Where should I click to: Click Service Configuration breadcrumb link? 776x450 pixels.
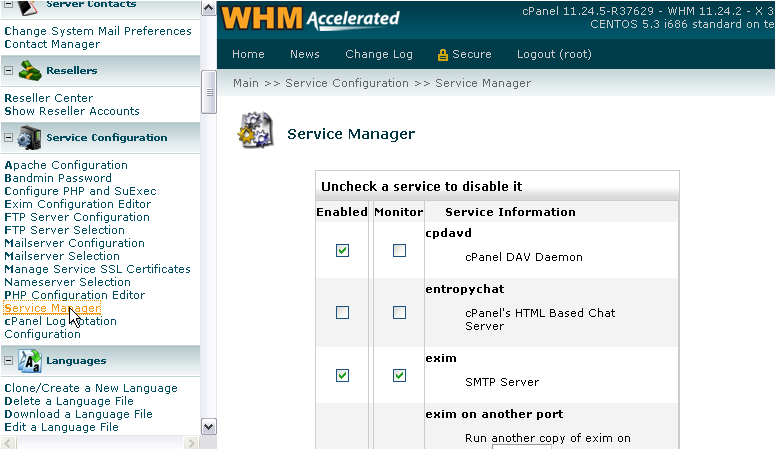click(x=347, y=83)
